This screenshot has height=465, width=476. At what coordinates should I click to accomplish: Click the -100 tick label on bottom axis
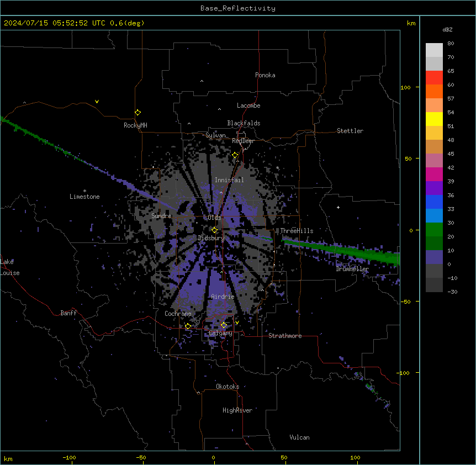coord(69,457)
